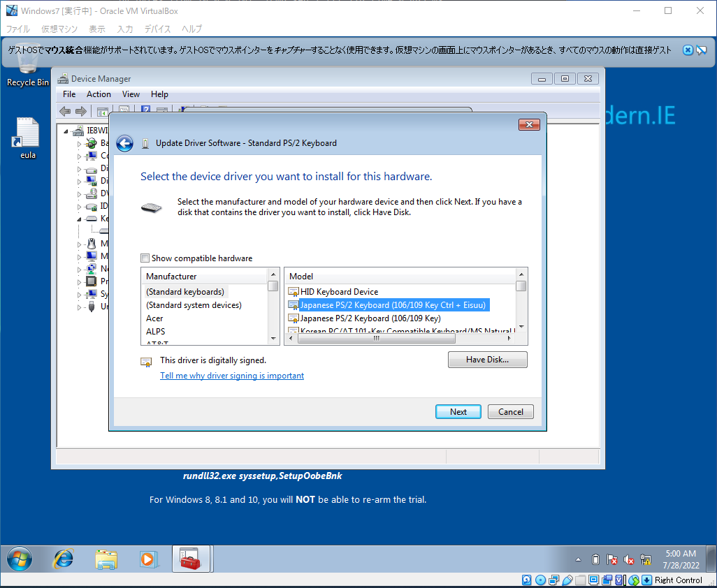The image size is (717, 588).
Task: Click the VirtualBox USB status icon
Action: click(x=567, y=580)
